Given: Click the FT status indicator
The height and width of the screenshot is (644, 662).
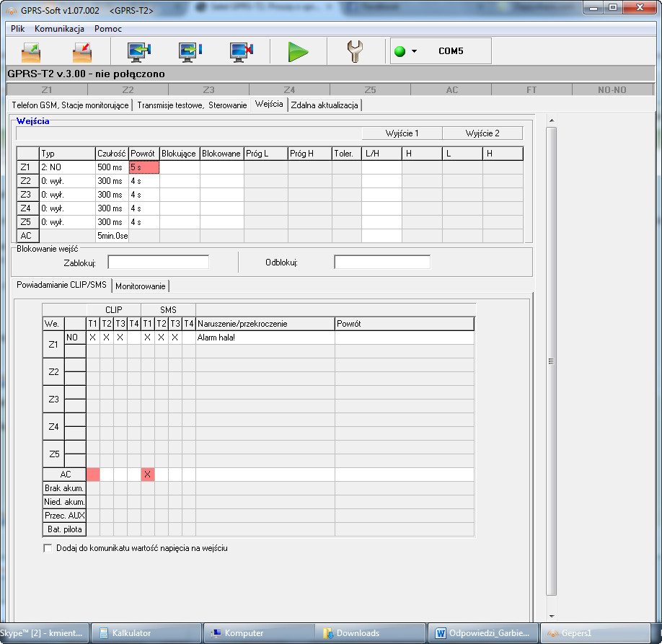Looking at the screenshot, I should pyautogui.click(x=531, y=89).
